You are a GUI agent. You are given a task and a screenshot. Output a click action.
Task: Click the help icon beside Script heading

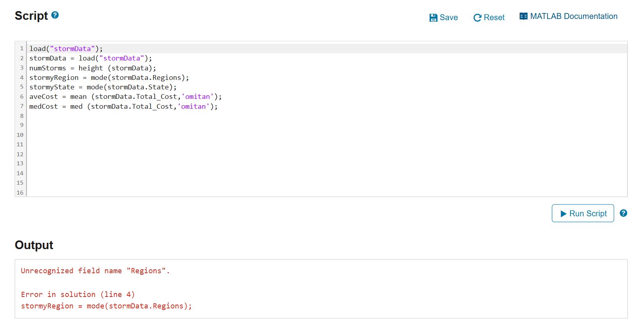[55, 15]
